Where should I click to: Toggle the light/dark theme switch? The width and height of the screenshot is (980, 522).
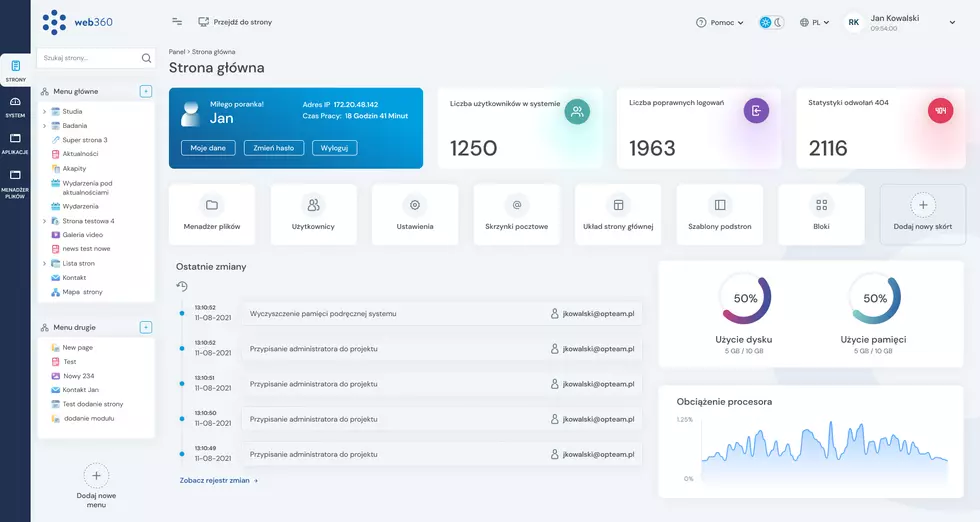pyautogui.click(x=771, y=22)
